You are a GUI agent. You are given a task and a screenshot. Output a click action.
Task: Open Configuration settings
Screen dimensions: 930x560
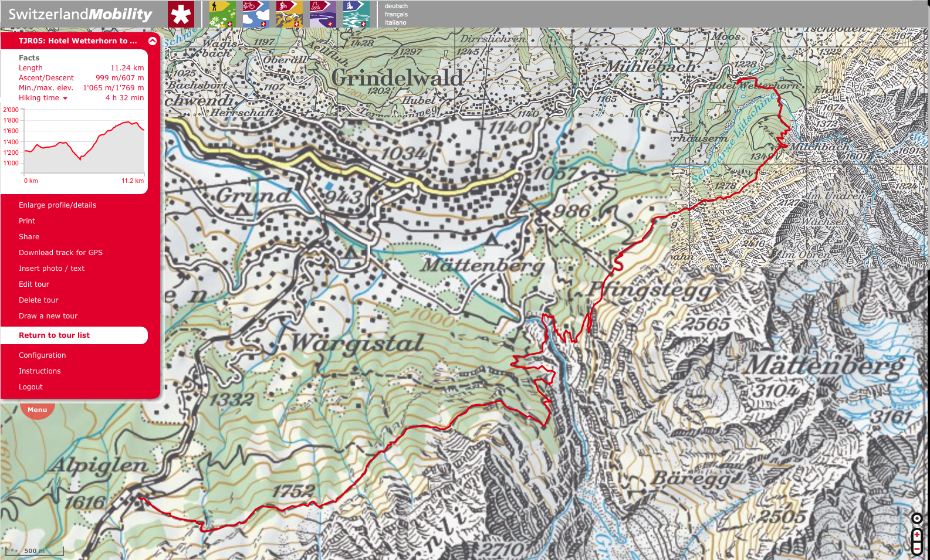point(42,355)
